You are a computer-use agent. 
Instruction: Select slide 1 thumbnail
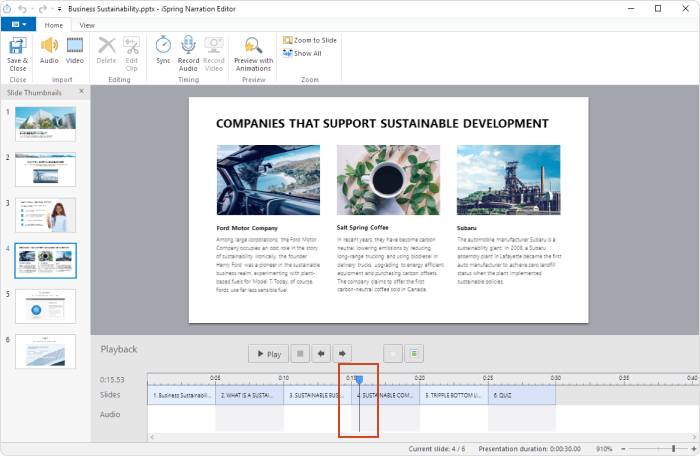click(x=46, y=124)
